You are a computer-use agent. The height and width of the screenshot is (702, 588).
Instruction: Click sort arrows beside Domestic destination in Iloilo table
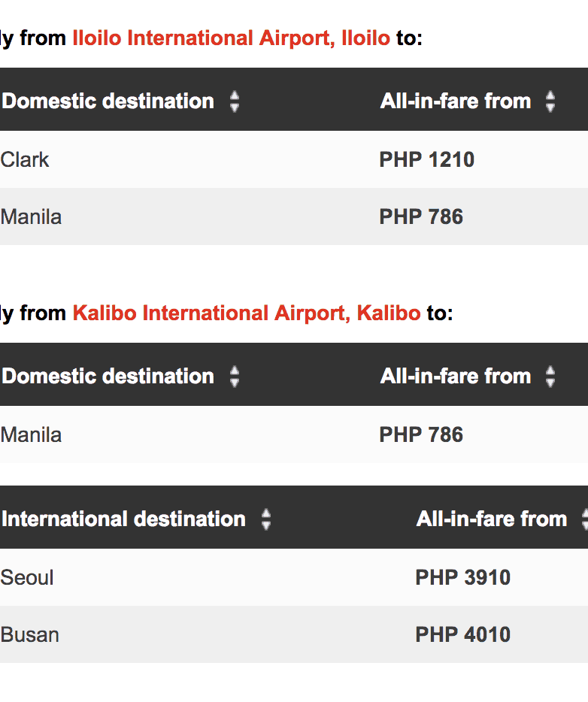tap(235, 101)
